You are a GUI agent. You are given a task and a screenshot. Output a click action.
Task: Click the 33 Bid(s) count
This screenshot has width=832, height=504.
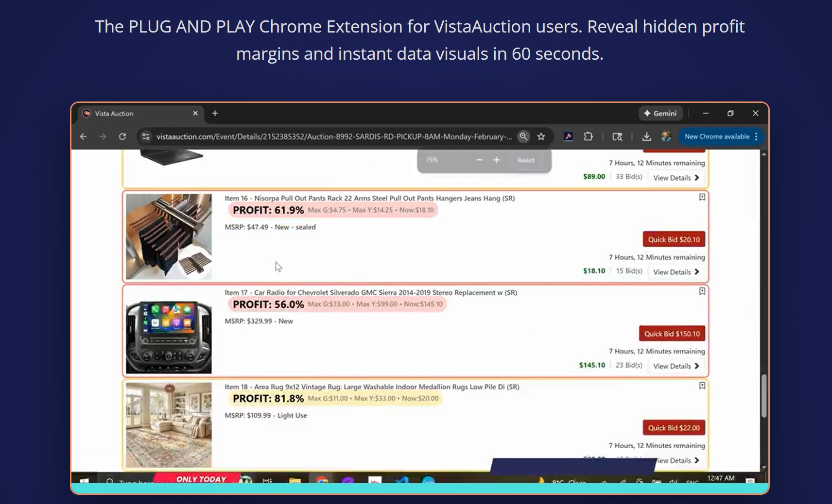[629, 177]
